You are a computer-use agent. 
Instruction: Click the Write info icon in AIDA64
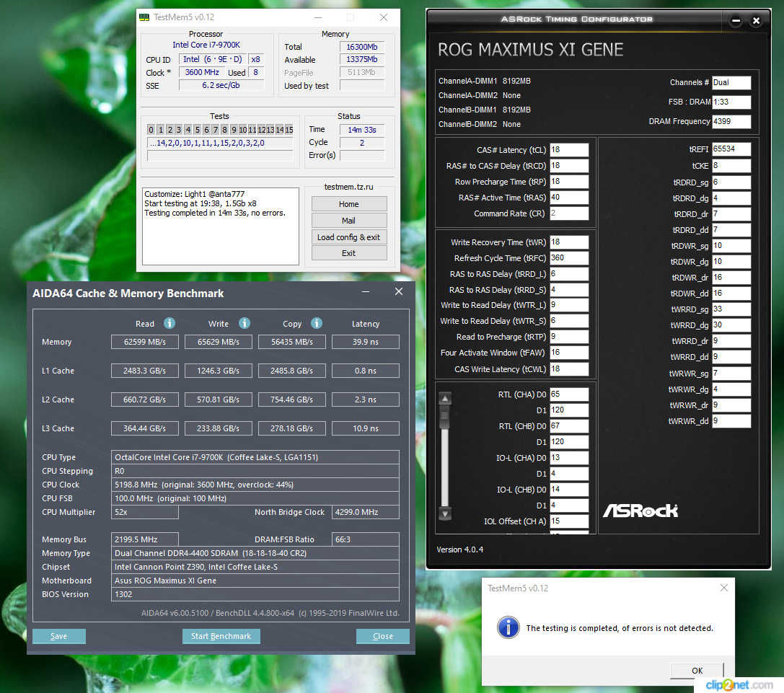point(244,323)
